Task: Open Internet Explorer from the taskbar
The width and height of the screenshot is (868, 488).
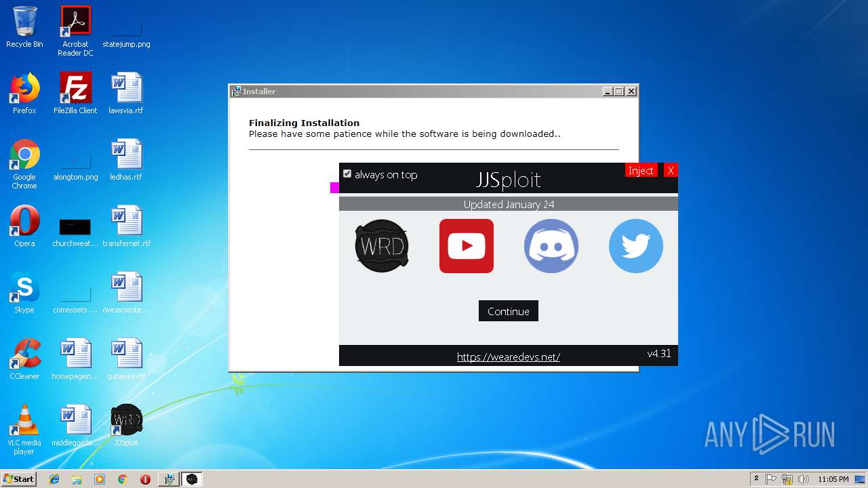Action: [54, 479]
